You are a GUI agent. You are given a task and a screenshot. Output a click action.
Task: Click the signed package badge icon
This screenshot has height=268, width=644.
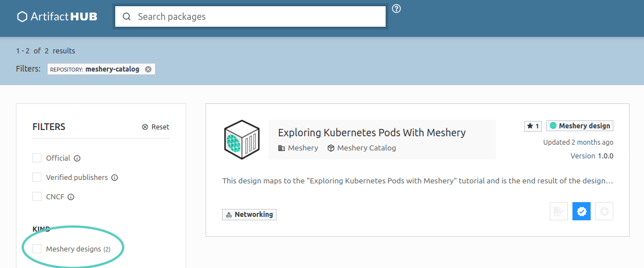point(559,212)
